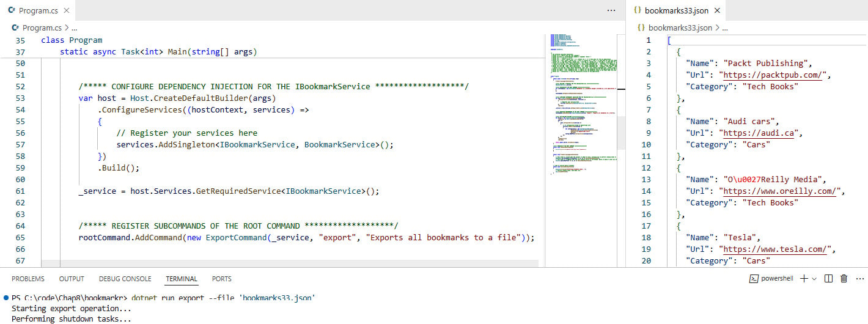Click bookmarks33.json in the breadcrumb bar
This screenshot has width=868, height=324.
(x=680, y=28)
